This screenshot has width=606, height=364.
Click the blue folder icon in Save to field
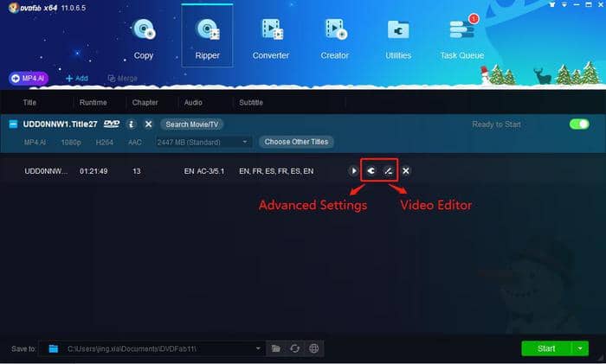pos(54,348)
